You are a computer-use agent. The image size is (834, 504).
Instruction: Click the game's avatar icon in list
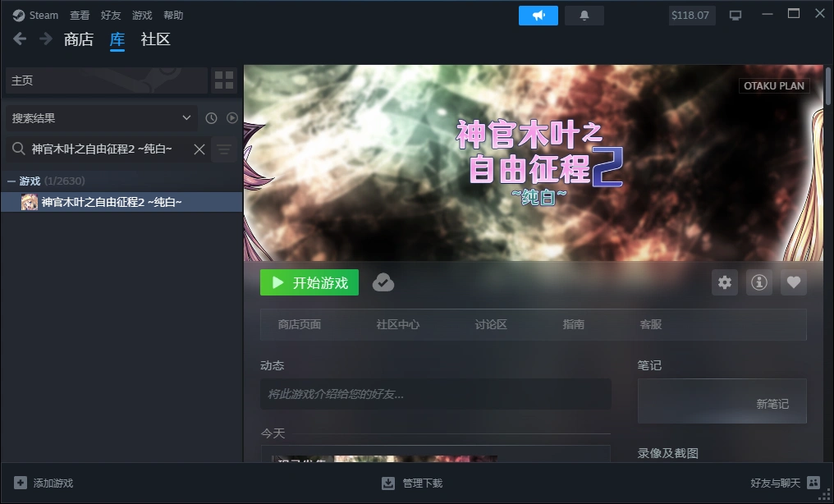[x=30, y=202]
